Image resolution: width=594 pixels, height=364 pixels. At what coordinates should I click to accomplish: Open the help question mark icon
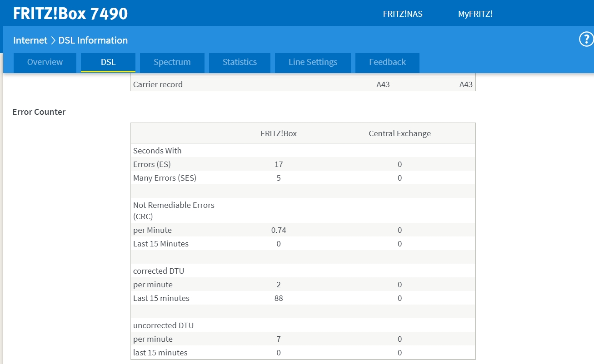586,40
